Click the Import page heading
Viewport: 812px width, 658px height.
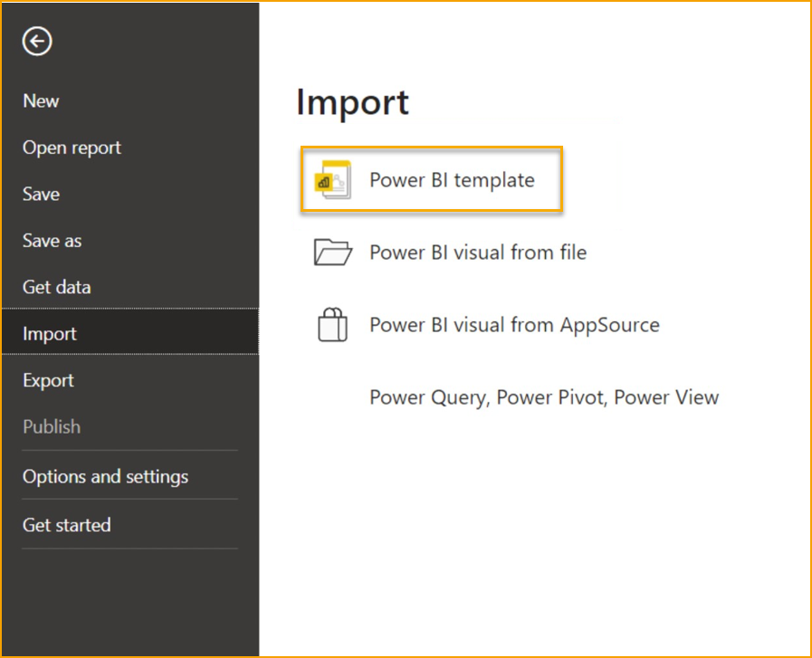(x=352, y=102)
